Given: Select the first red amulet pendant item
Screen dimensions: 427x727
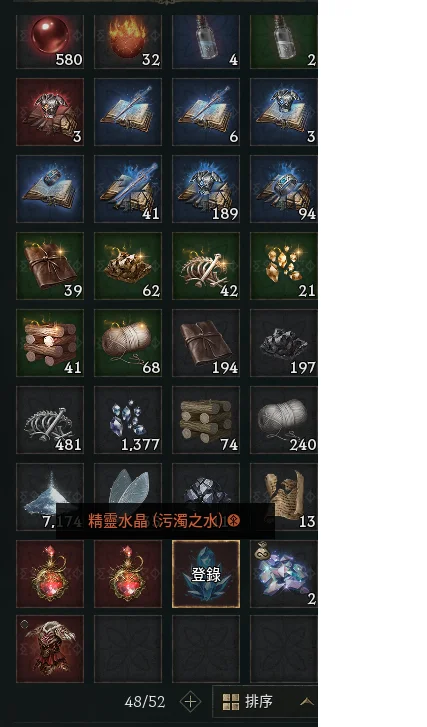Looking at the screenshot, I should (50, 574).
